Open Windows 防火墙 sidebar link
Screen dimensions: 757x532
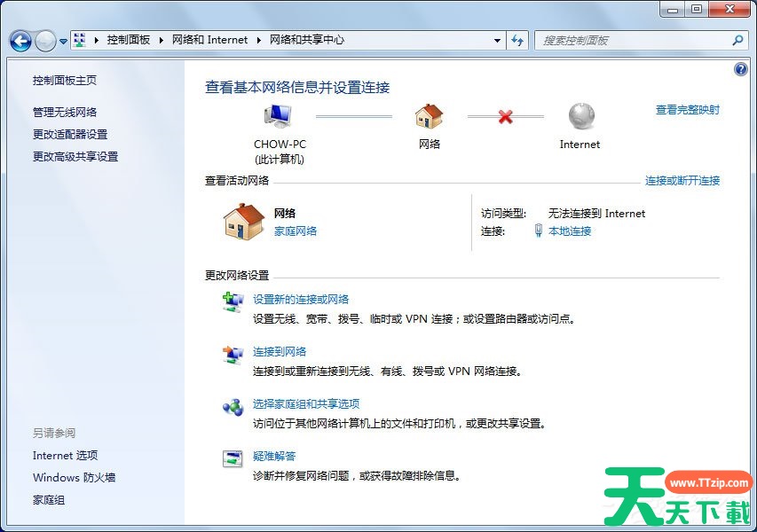74,478
